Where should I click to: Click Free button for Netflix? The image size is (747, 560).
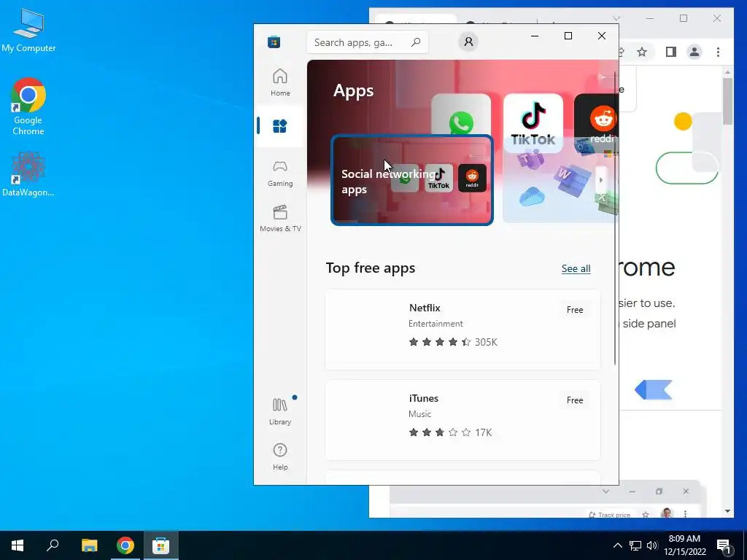click(575, 309)
